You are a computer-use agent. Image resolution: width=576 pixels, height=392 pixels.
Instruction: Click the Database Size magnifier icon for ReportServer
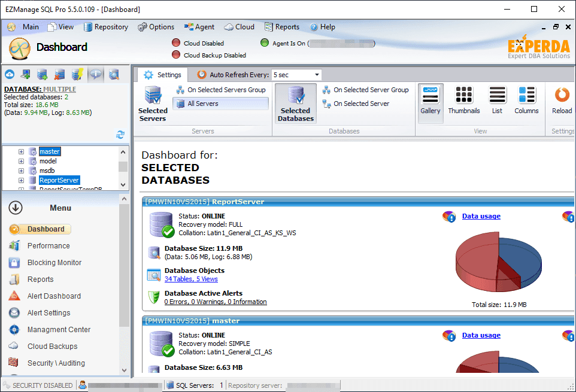[x=154, y=253]
